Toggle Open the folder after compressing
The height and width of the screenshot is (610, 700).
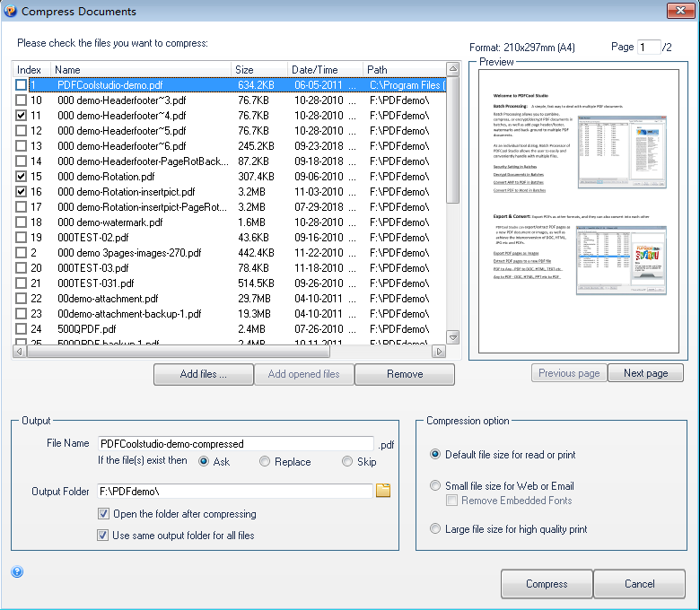103,514
